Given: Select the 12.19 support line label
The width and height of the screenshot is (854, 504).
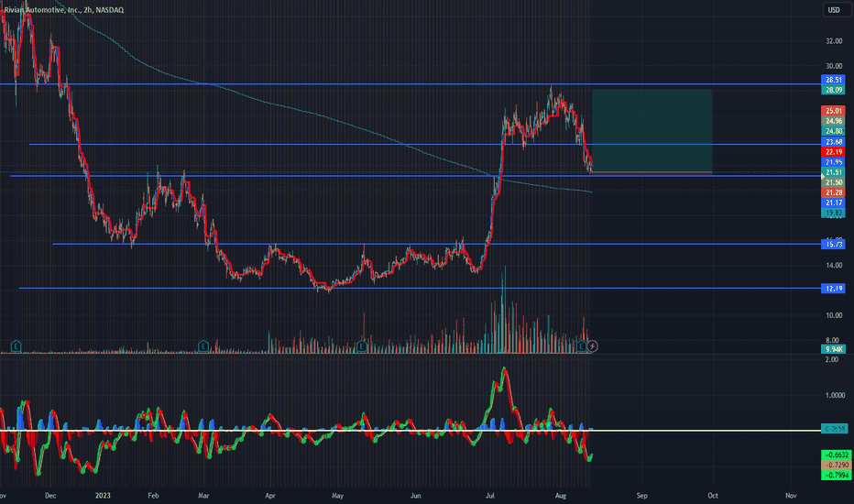Looking at the screenshot, I should coord(833,289).
